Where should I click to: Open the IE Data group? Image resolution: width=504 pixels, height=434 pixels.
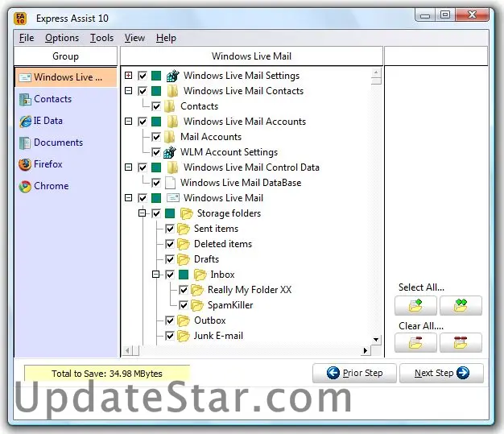click(41, 121)
